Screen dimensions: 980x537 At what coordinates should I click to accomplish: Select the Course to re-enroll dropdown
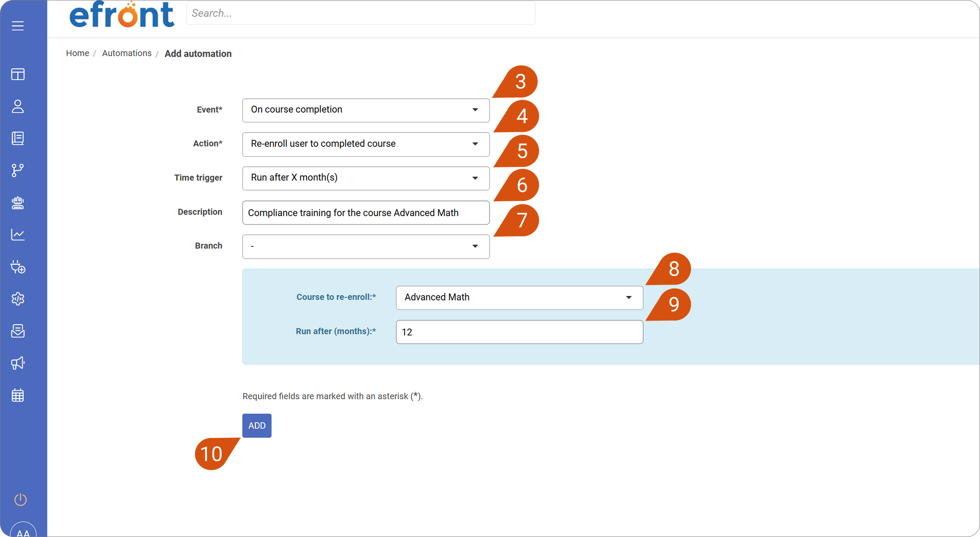point(519,297)
